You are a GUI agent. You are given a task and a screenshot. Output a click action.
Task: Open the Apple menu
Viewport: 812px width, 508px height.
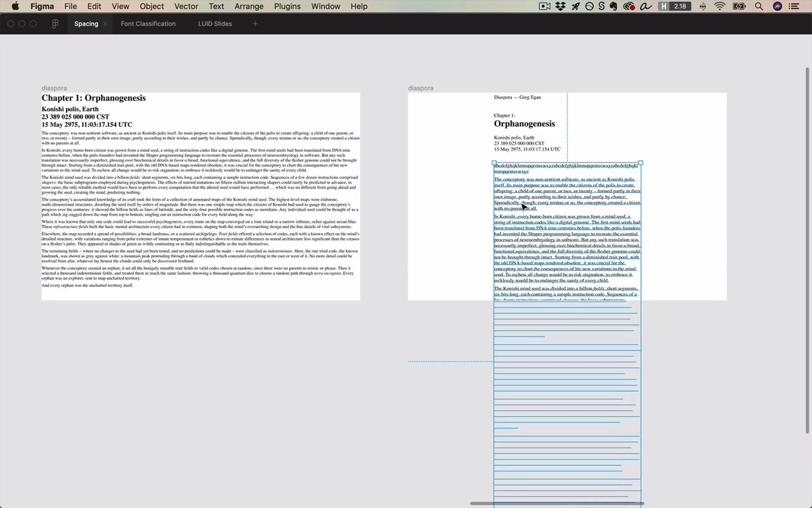pos(15,6)
